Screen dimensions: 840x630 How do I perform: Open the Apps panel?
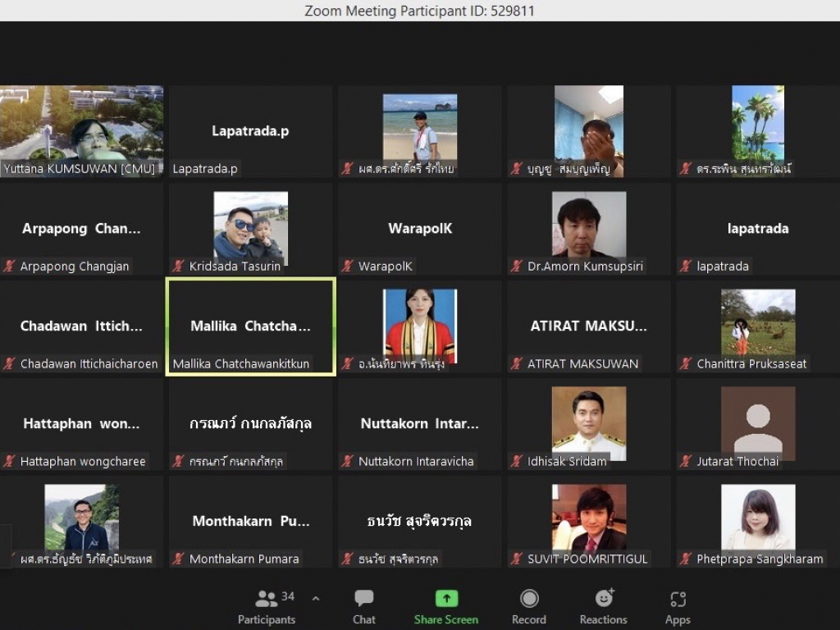tap(678, 599)
